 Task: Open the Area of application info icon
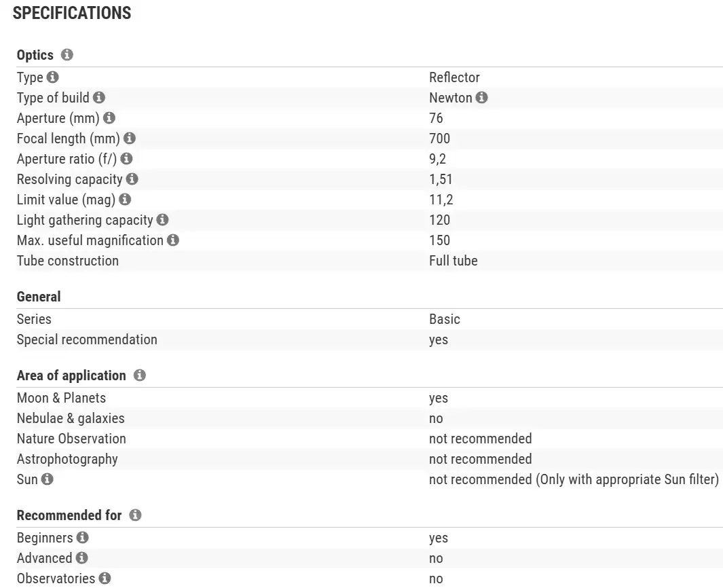coord(139,375)
